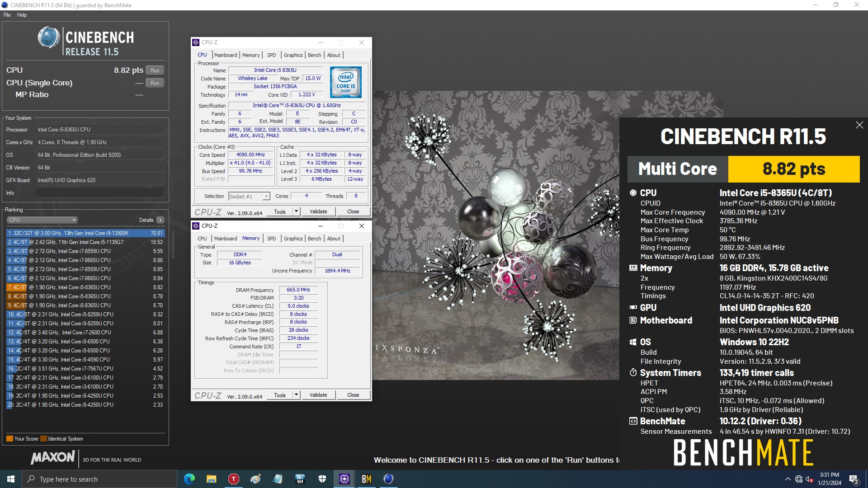Run the CPU Single Core benchmark

point(155,83)
